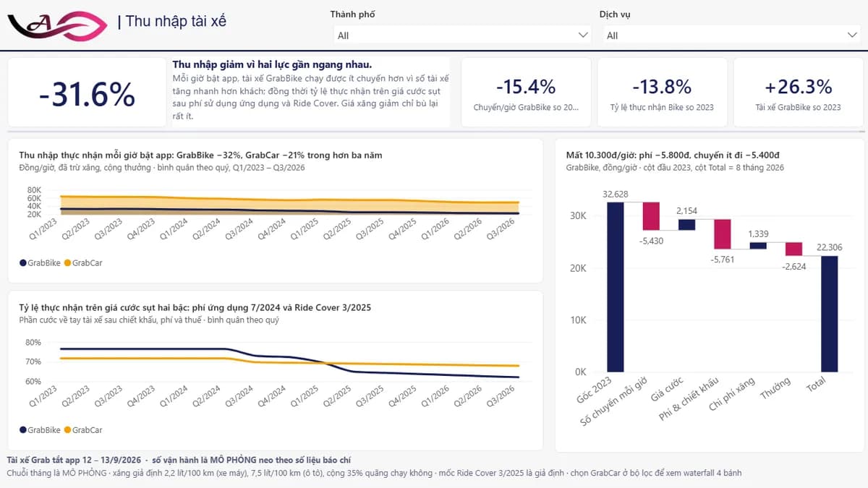
Task: Click the Total 22,306 waterfall bar
Action: coord(829,314)
